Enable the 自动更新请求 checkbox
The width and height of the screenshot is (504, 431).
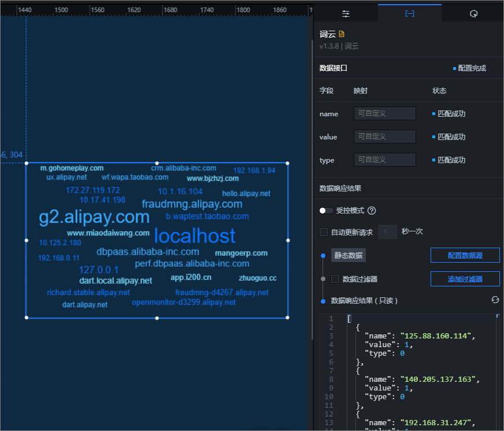(x=324, y=232)
